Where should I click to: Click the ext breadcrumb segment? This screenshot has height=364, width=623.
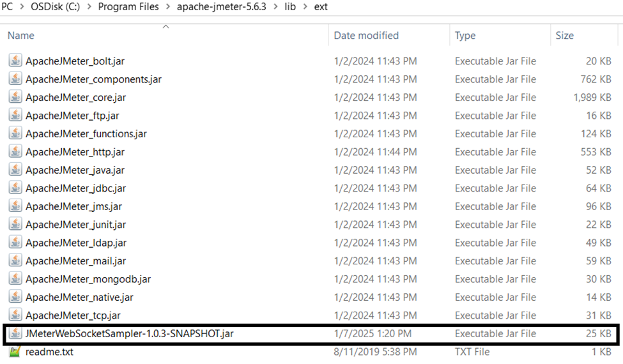click(x=321, y=7)
